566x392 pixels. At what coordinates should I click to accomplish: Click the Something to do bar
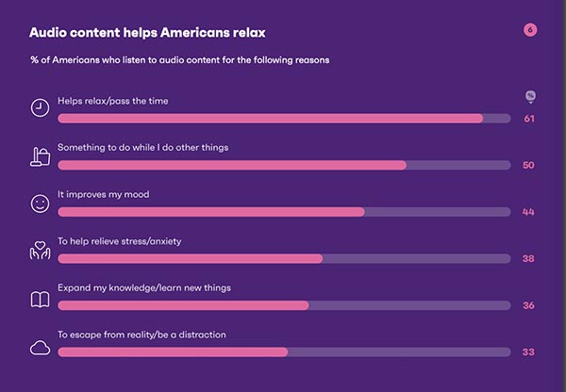tap(284, 165)
